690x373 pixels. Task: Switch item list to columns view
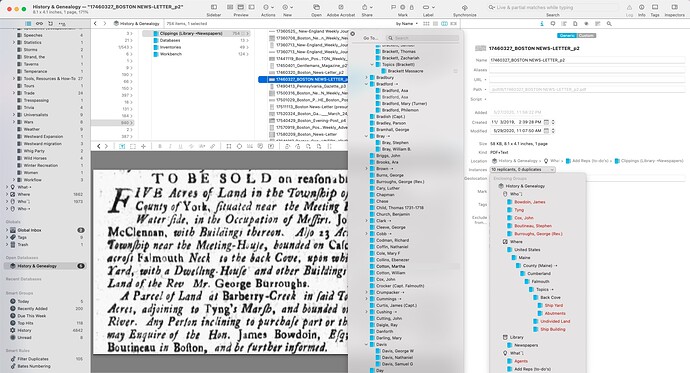pos(444,24)
